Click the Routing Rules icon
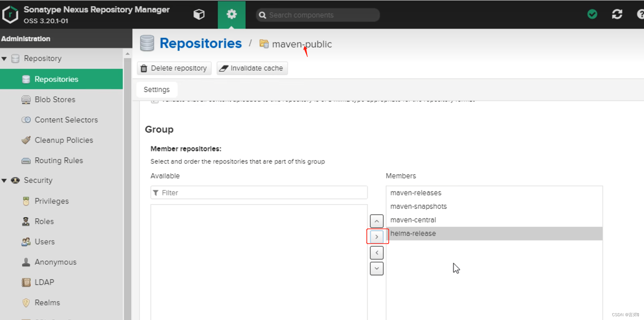This screenshot has height=320, width=644. (x=26, y=161)
